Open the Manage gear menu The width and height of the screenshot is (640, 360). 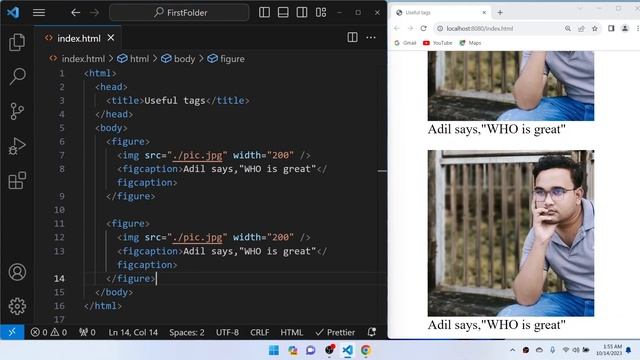point(17,306)
